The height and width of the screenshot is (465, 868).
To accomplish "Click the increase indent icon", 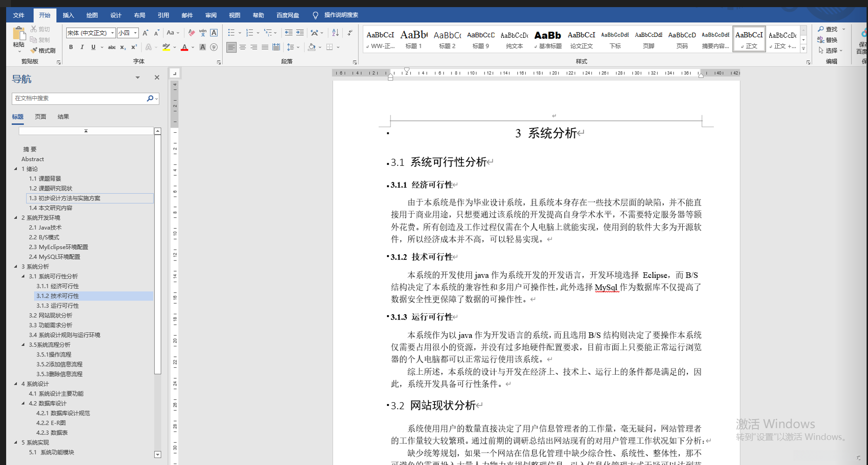I will [x=300, y=33].
